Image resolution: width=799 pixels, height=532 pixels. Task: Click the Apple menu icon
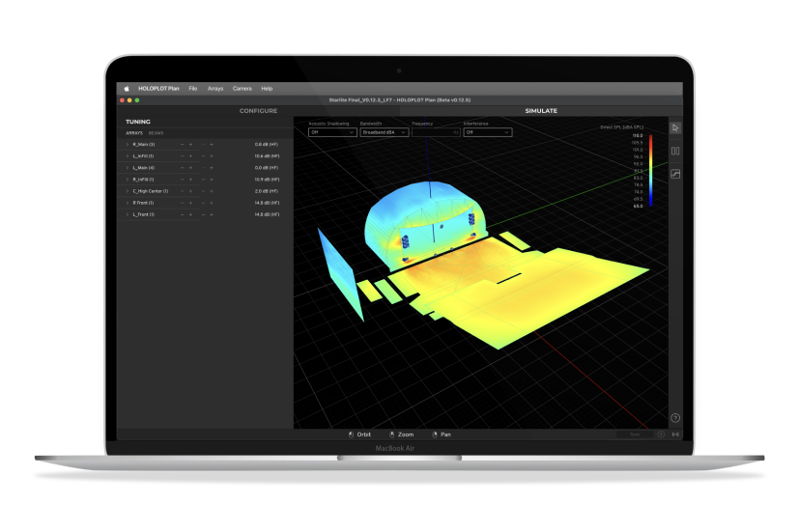pyautogui.click(x=126, y=88)
